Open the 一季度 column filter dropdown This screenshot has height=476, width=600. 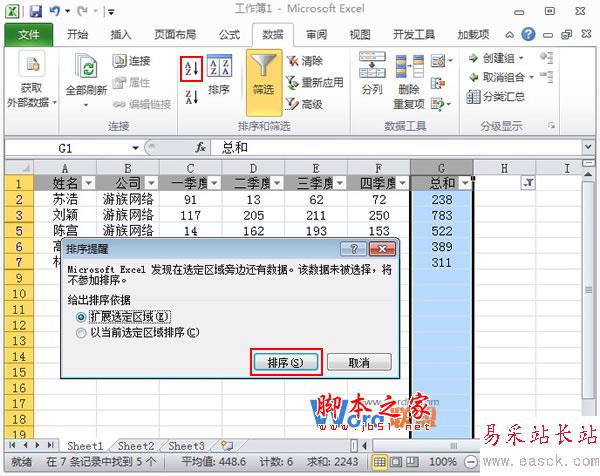tap(215, 183)
